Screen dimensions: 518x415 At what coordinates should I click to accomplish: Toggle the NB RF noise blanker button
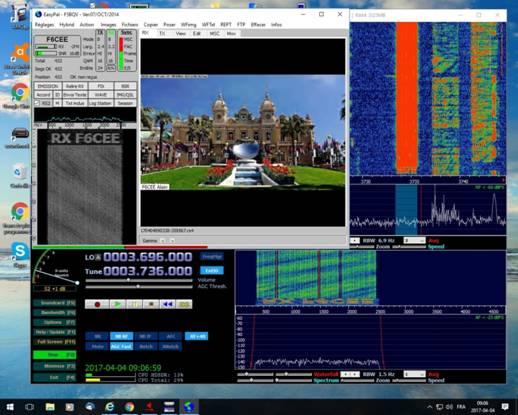pos(121,336)
